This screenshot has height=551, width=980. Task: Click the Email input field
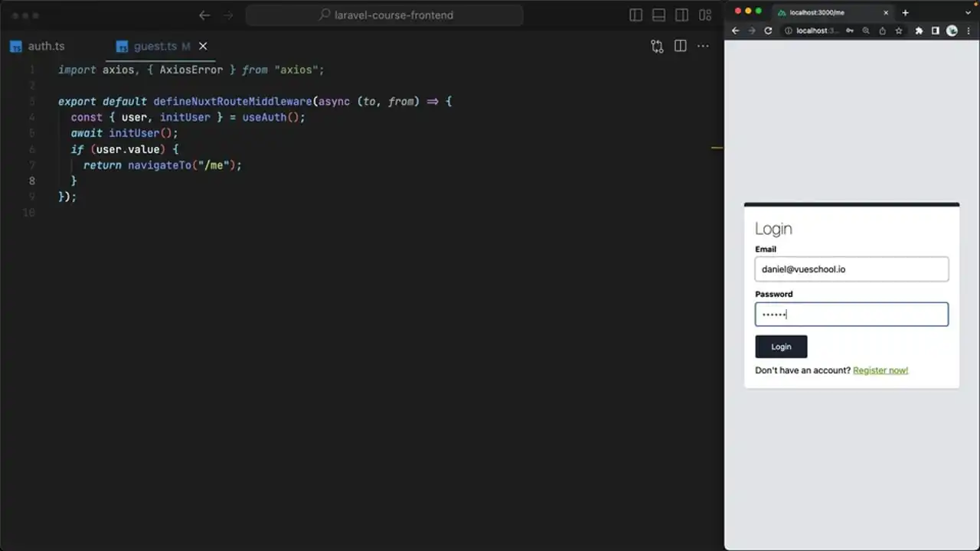tap(851, 269)
